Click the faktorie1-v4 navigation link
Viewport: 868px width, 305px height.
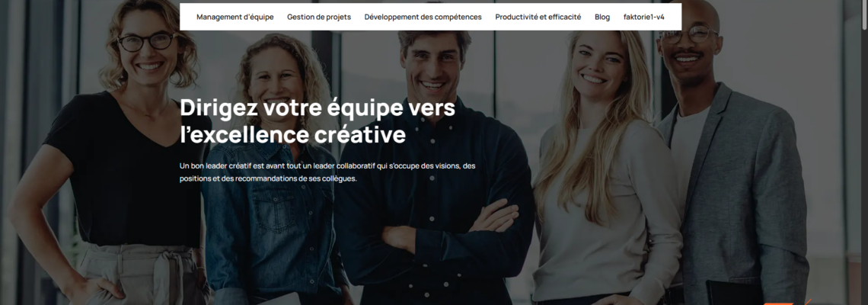coord(644,18)
